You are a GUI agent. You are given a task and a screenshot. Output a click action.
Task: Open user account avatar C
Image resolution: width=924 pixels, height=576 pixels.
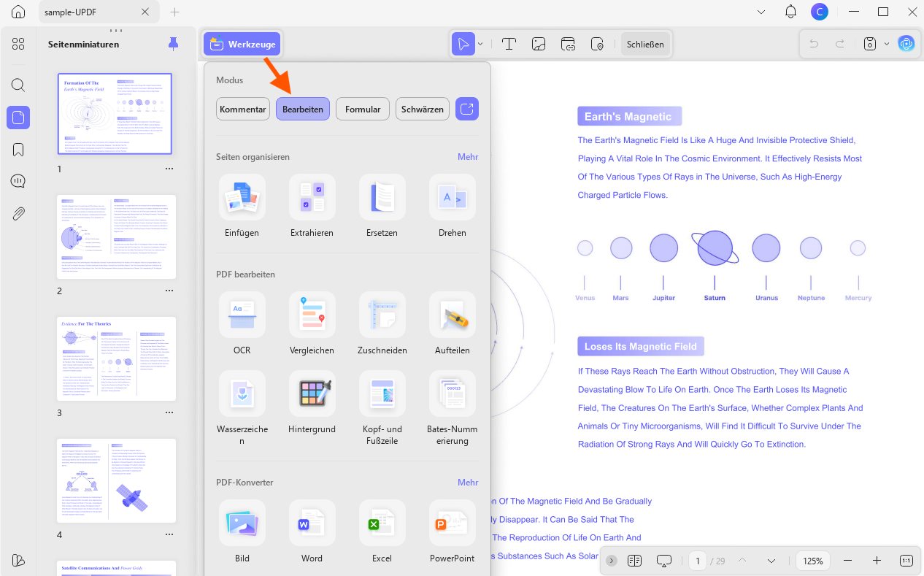[x=820, y=12]
